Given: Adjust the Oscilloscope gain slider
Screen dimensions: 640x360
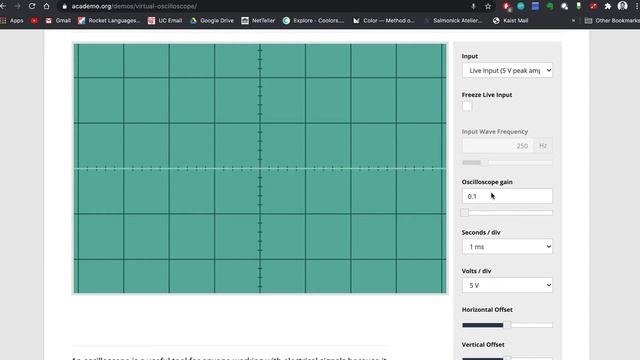Looking at the screenshot, I should coord(507,213).
